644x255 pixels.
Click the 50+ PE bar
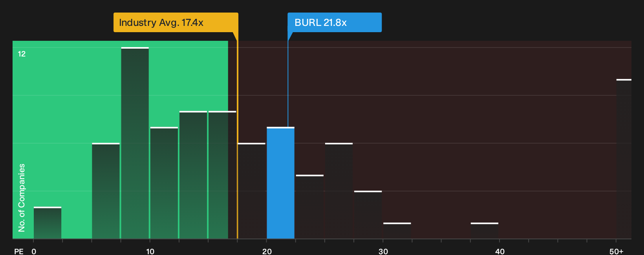click(624, 159)
